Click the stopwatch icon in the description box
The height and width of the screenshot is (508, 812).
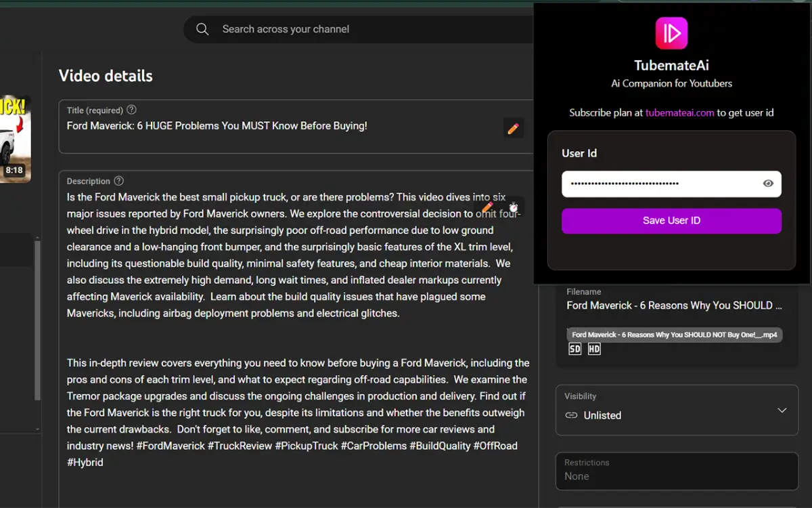(514, 207)
